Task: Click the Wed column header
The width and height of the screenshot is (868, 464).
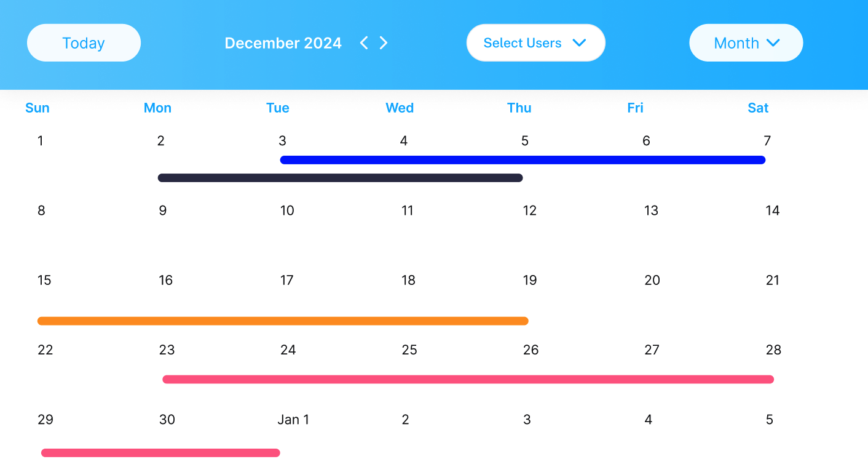Action: tap(400, 108)
